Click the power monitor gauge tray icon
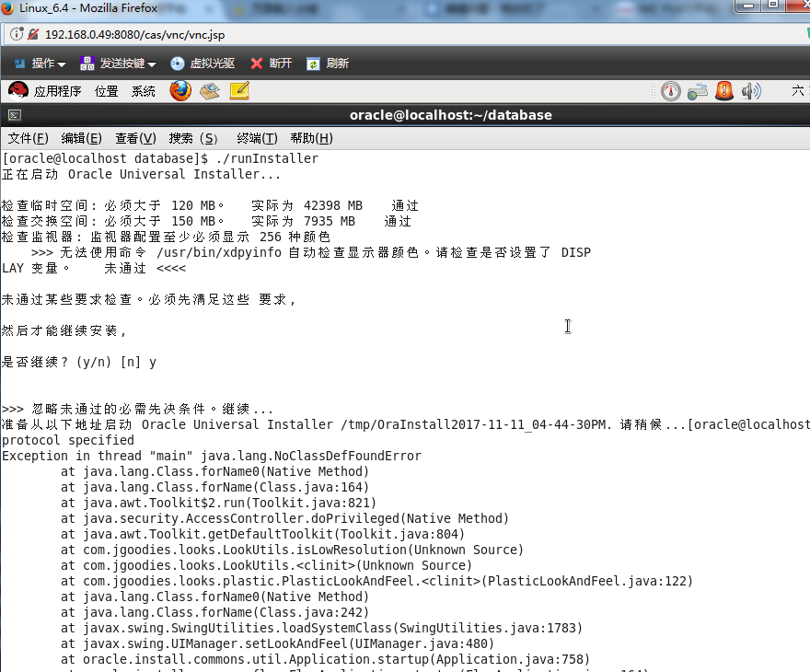810x672 pixels. [670, 91]
